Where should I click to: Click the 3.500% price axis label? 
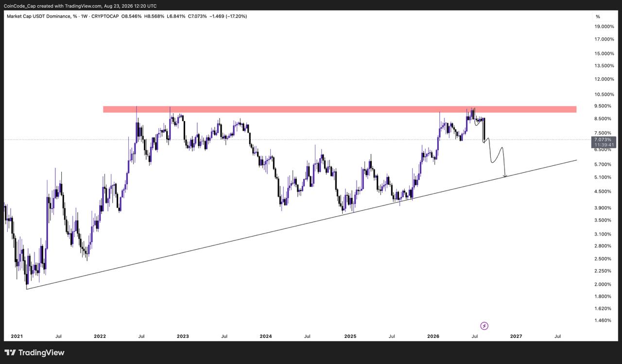tap(604, 220)
